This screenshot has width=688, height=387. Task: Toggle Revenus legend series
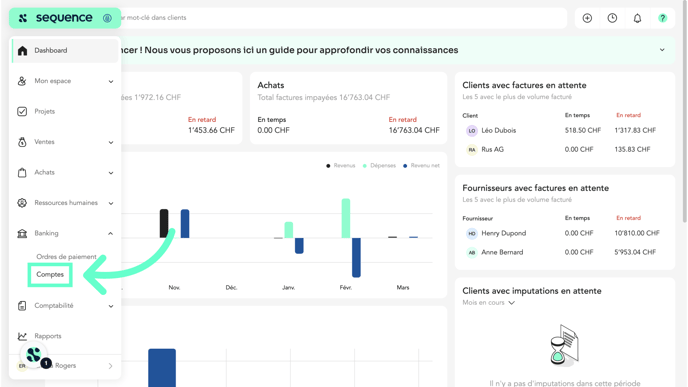tap(340, 165)
